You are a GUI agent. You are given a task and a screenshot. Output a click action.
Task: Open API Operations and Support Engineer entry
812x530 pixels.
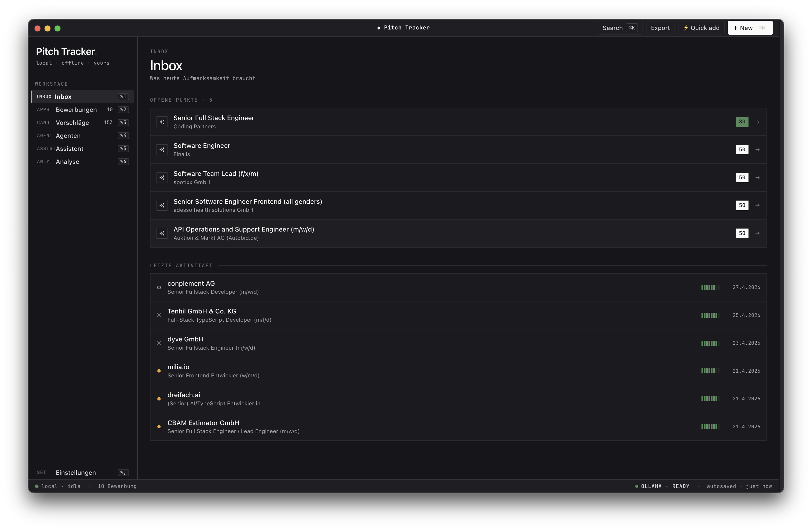coord(458,233)
